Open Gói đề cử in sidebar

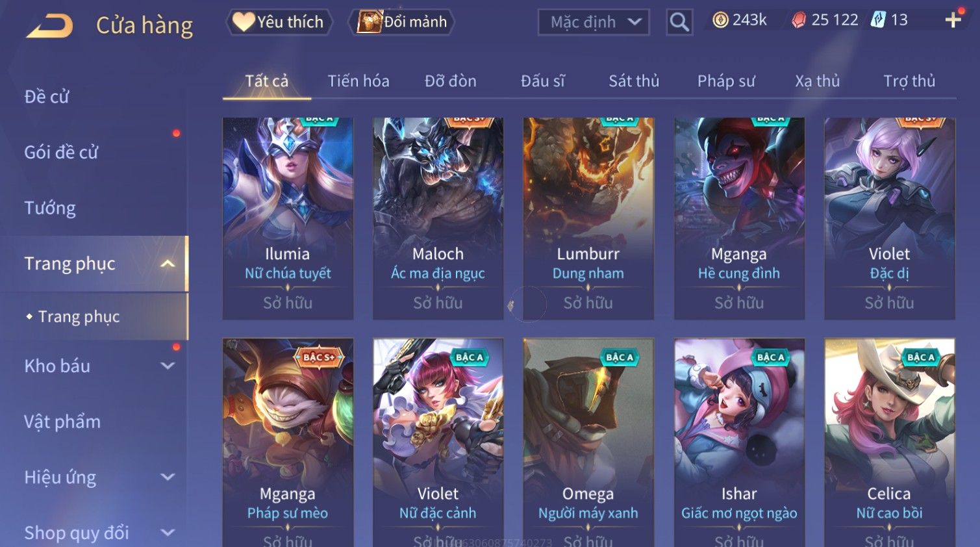(61, 153)
